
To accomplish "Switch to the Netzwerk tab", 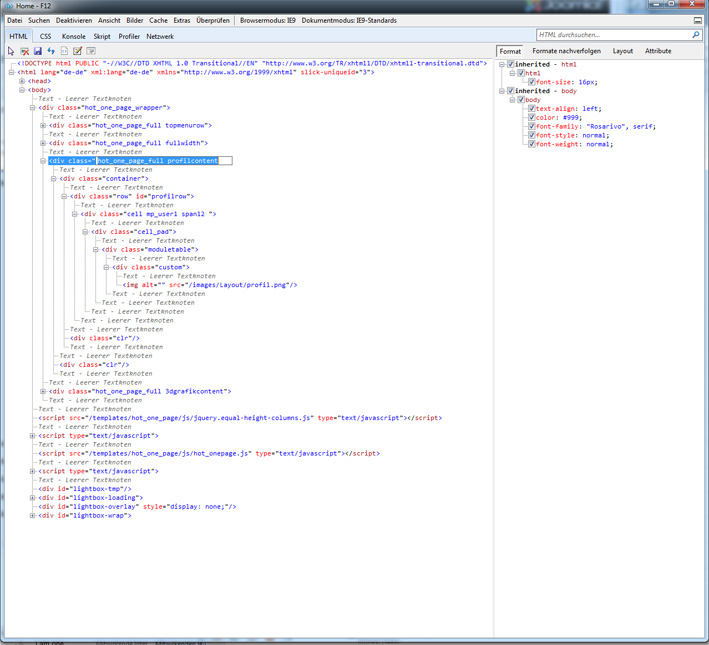I will point(160,36).
